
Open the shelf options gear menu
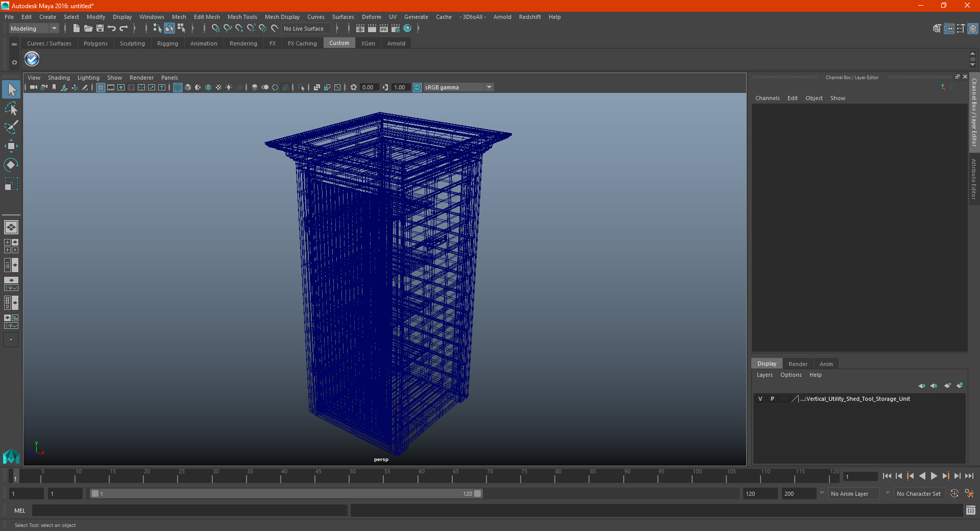pos(14,62)
